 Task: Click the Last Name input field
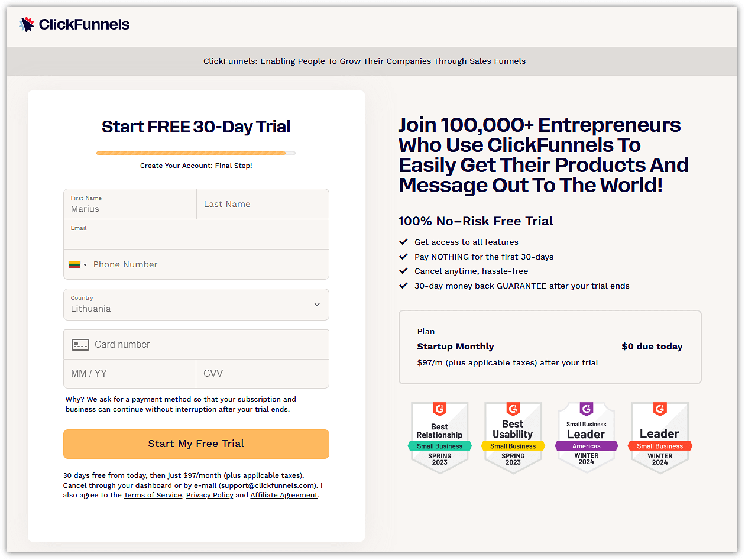point(263,204)
